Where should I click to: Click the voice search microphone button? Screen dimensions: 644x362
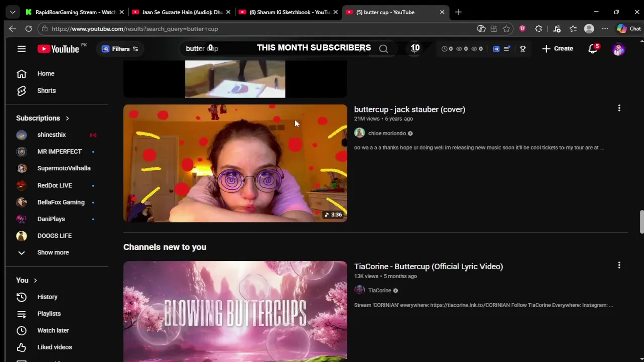click(x=415, y=49)
